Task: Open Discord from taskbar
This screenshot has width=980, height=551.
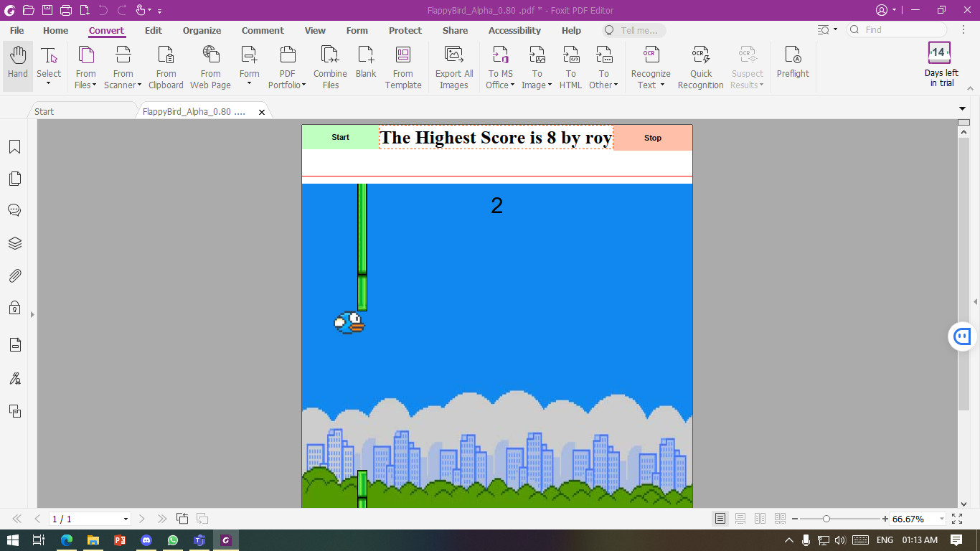Action: 146,540
